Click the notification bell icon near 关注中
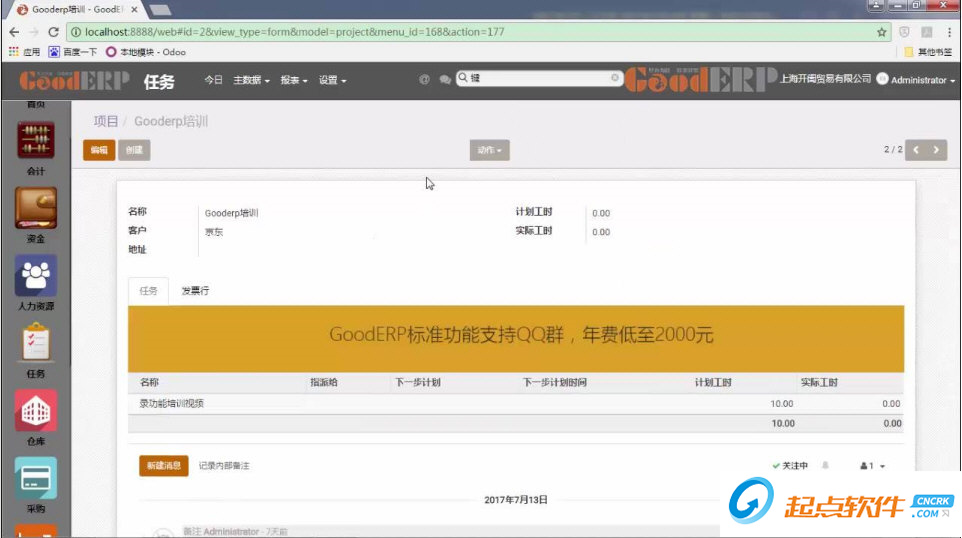The image size is (962, 538). [825, 466]
